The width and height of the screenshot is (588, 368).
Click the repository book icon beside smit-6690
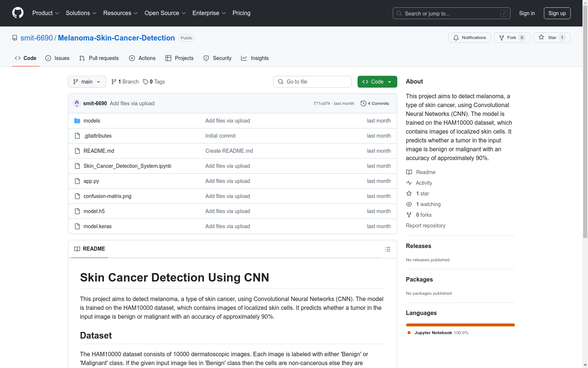click(15, 38)
